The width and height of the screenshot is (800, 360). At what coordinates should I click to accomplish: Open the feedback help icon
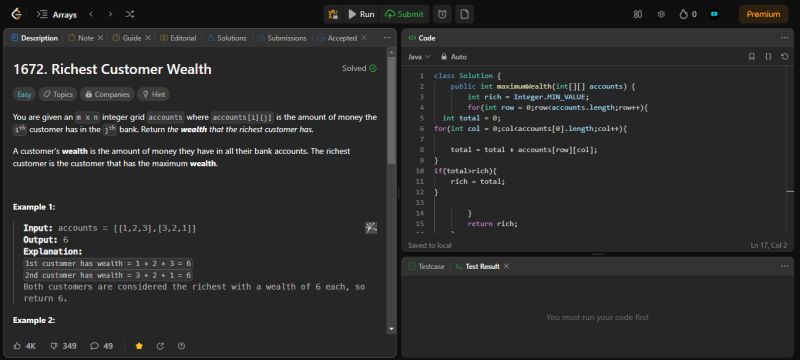click(x=181, y=346)
